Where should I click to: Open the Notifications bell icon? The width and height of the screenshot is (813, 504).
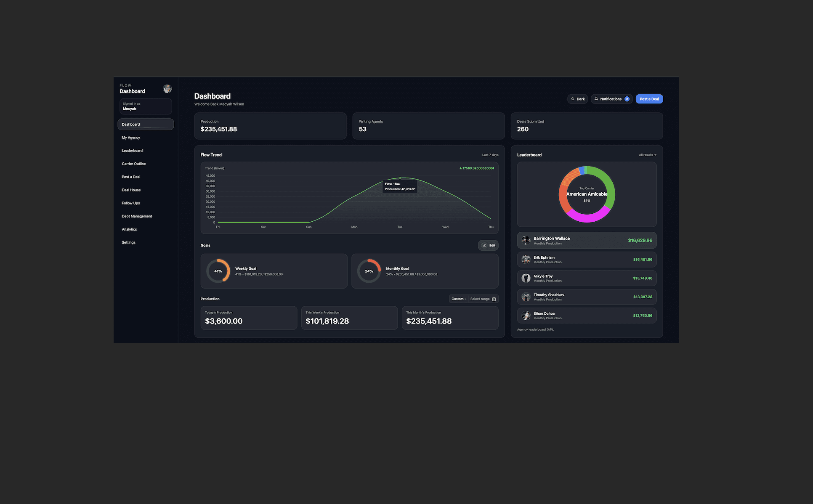tap(596, 99)
